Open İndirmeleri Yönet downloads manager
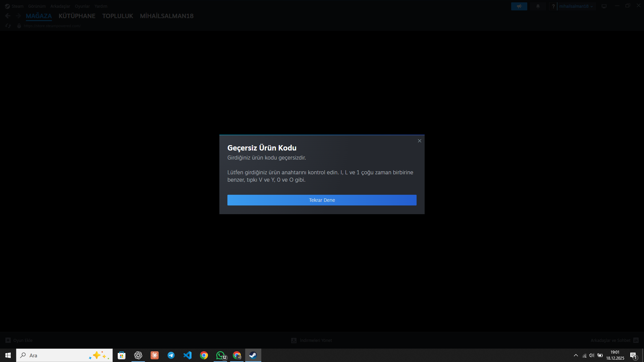The image size is (644, 362). click(x=312, y=341)
